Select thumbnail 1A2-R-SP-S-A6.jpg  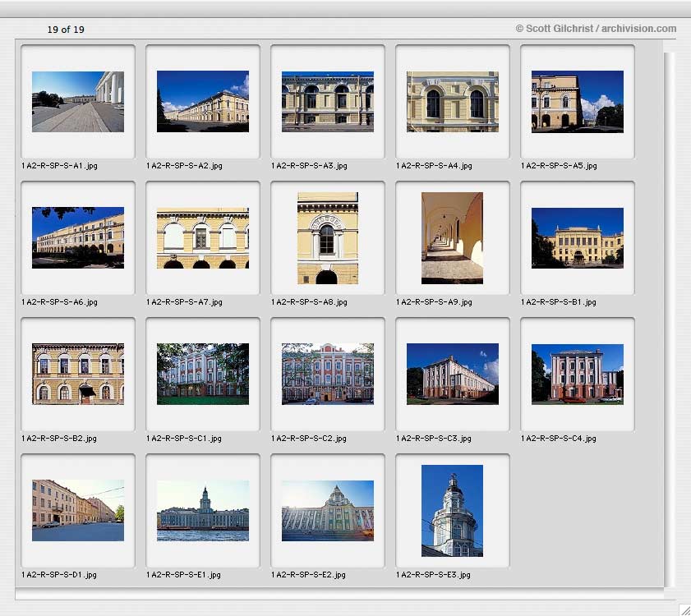click(78, 237)
